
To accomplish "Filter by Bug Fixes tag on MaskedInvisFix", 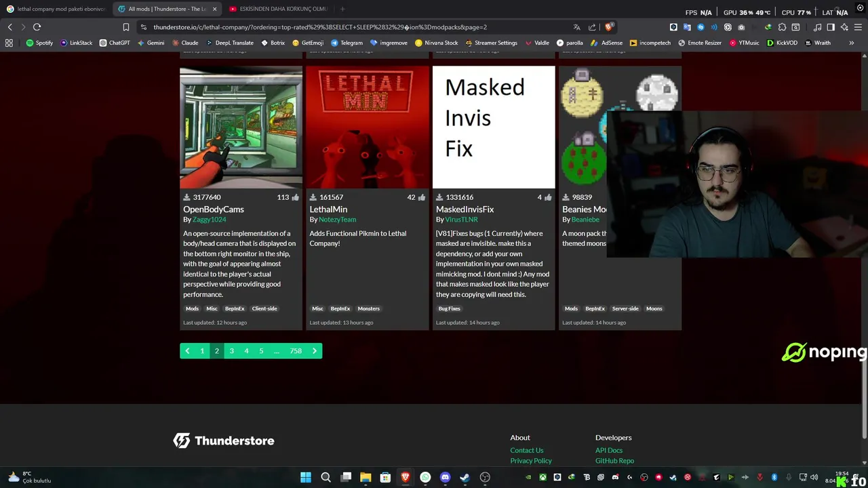I will pyautogui.click(x=449, y=308).
